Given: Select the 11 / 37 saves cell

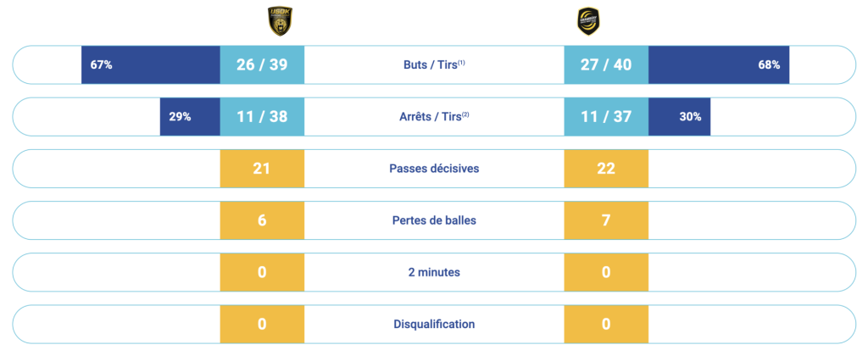Looking at the screenshot, I should pos(606,117).
